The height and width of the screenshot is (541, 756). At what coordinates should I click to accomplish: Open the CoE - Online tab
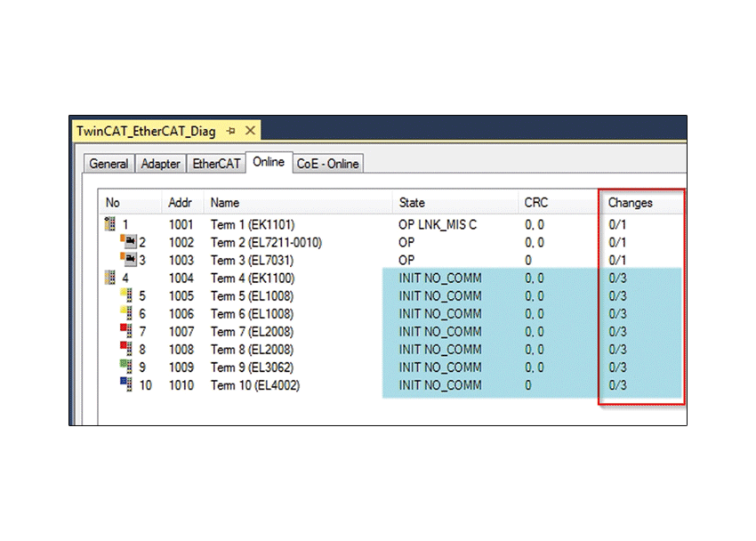point(328,164)
